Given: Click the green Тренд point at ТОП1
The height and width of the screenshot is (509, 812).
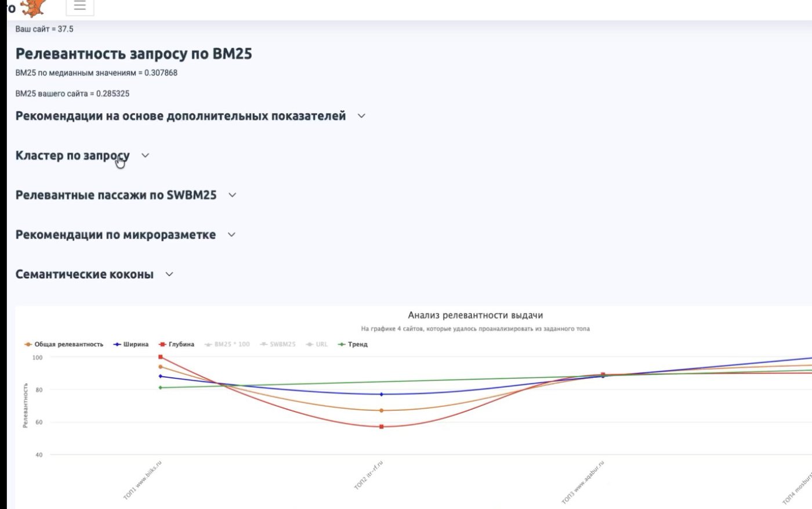Looking at the screenshot, I should (161, 388).
